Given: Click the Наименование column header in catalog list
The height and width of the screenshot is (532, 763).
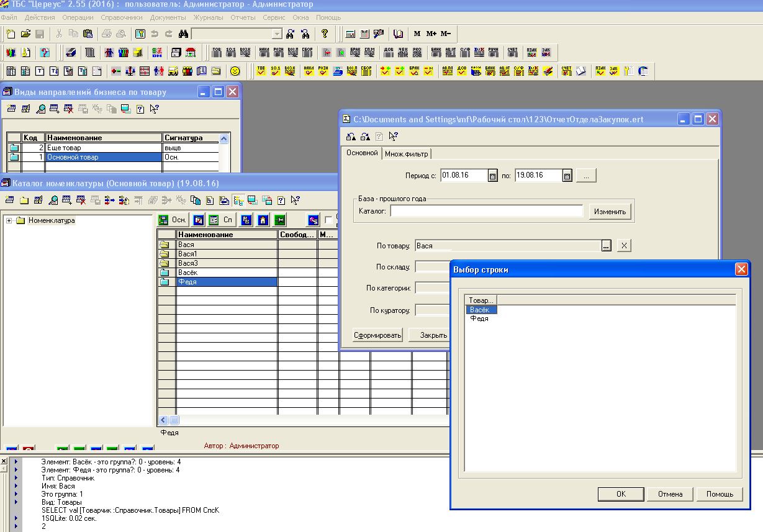Looking at the screenshot, I should click(227, 235).
